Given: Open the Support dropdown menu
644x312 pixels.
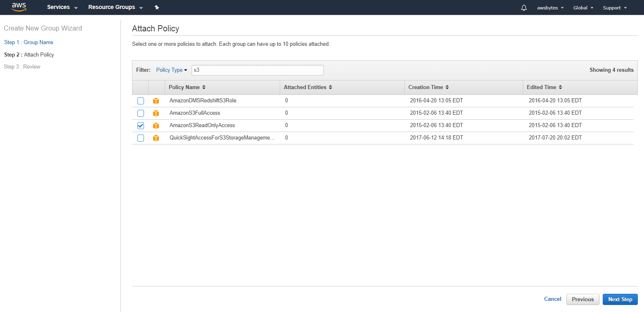Looking at the screenshot, I should 615,8.
